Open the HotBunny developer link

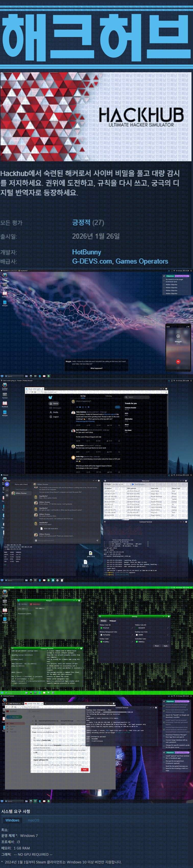coord(86,252)
